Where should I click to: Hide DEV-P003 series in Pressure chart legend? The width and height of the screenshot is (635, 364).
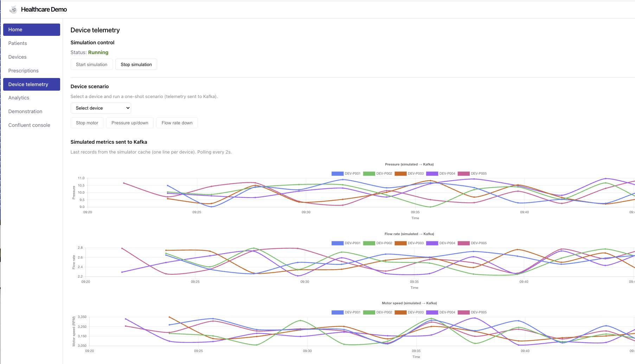[x=409, y=174]
